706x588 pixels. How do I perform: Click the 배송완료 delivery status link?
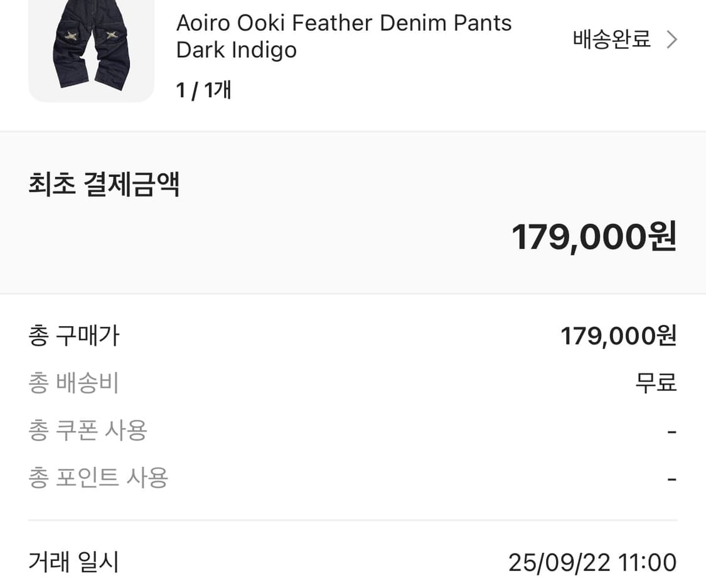(611, 39)
